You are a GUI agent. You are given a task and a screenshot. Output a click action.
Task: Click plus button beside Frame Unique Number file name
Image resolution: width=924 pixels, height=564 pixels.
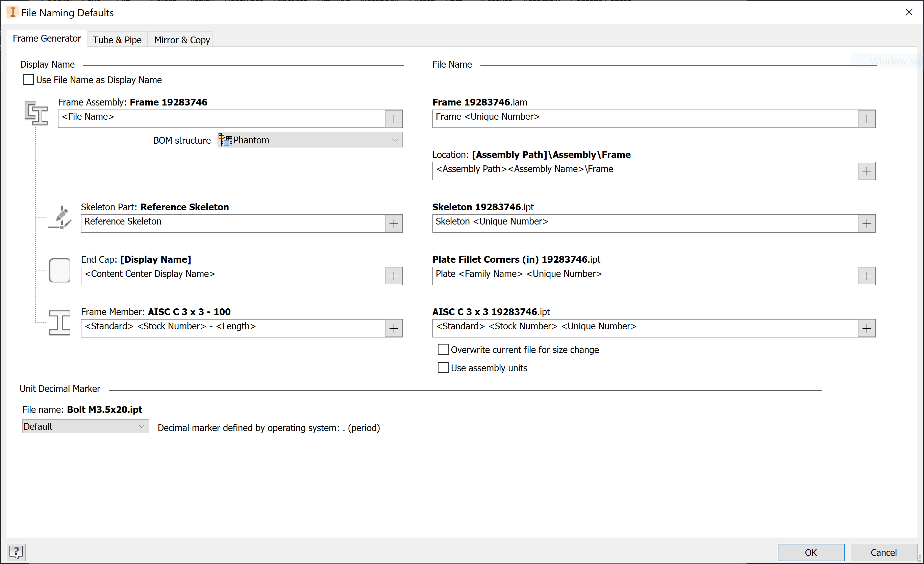(x=866, y=119)
